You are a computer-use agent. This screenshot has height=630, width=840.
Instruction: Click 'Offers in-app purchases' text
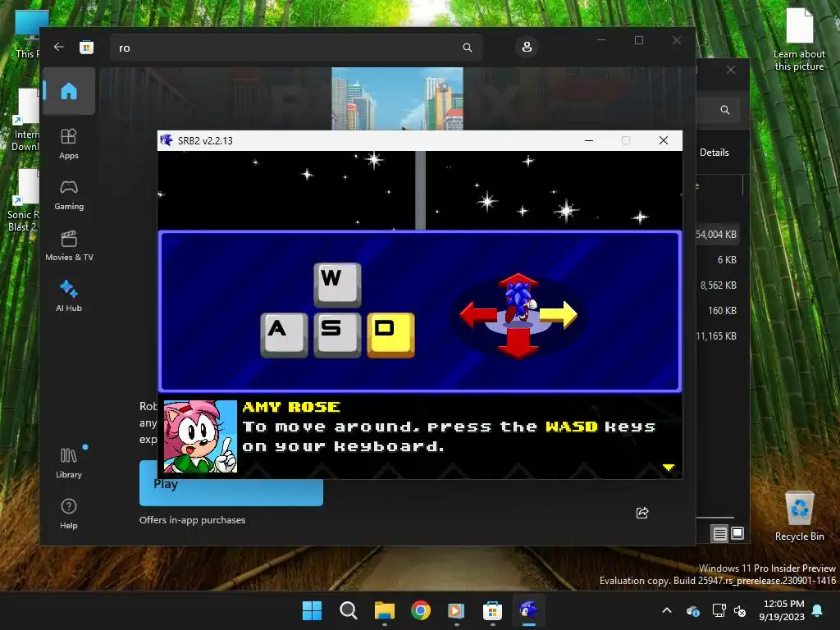coord(192,519)
